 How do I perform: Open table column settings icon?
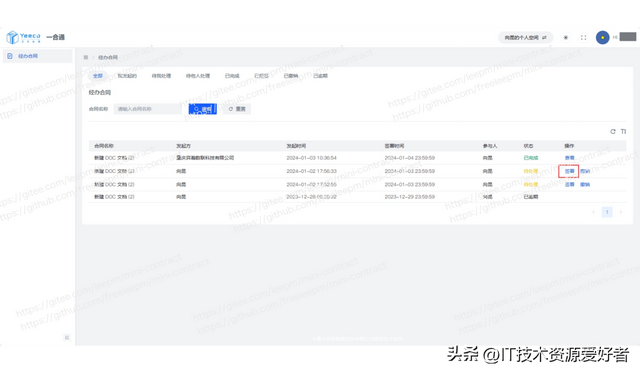623,131
